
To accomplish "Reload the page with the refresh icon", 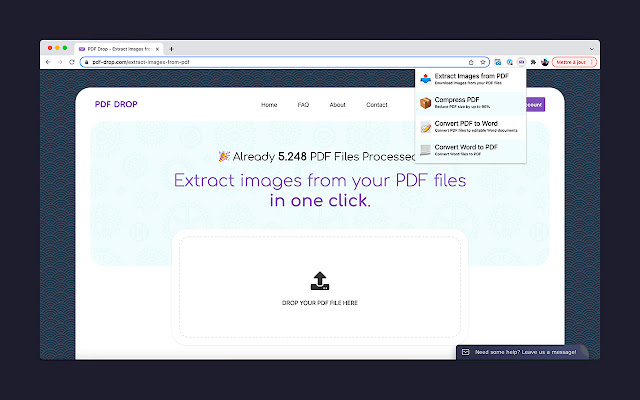I will pyautogui.click(x=72, y=62).
